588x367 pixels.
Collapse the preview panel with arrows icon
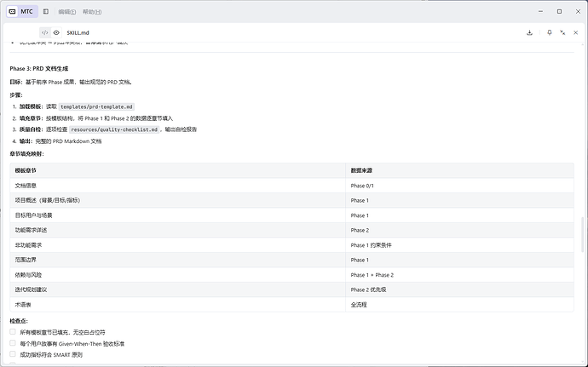click(x=562, y=32)
